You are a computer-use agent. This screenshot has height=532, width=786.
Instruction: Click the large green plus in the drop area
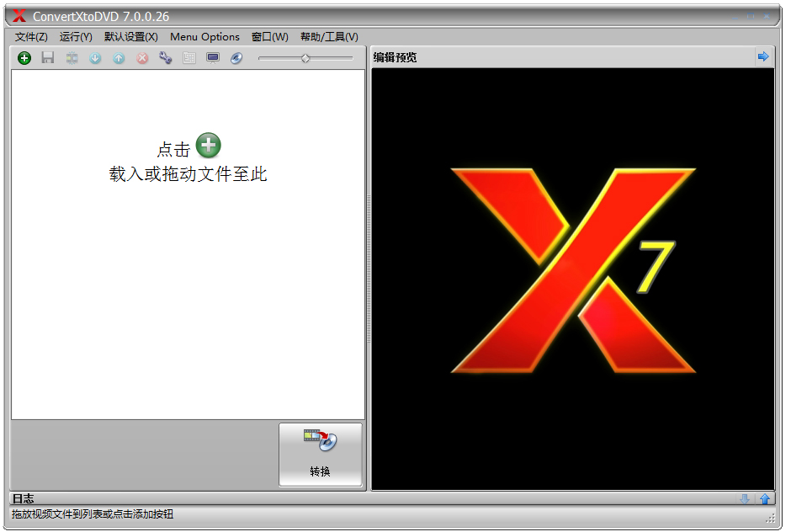(x=208, y=146)
